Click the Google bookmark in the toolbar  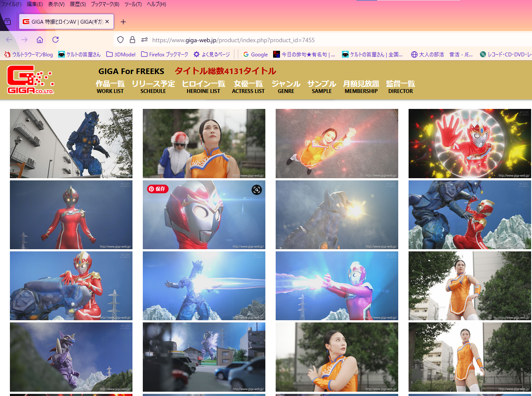pos(255,54)
